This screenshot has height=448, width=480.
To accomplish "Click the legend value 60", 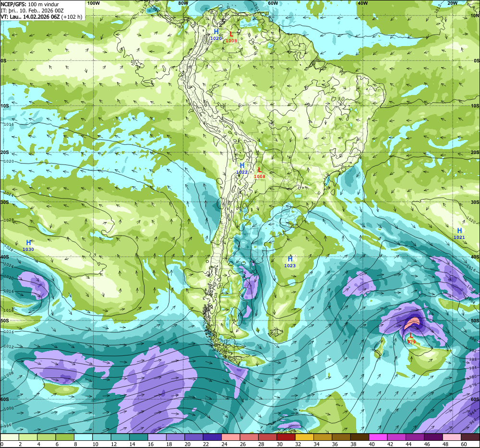I will click(x=464, y=444).
